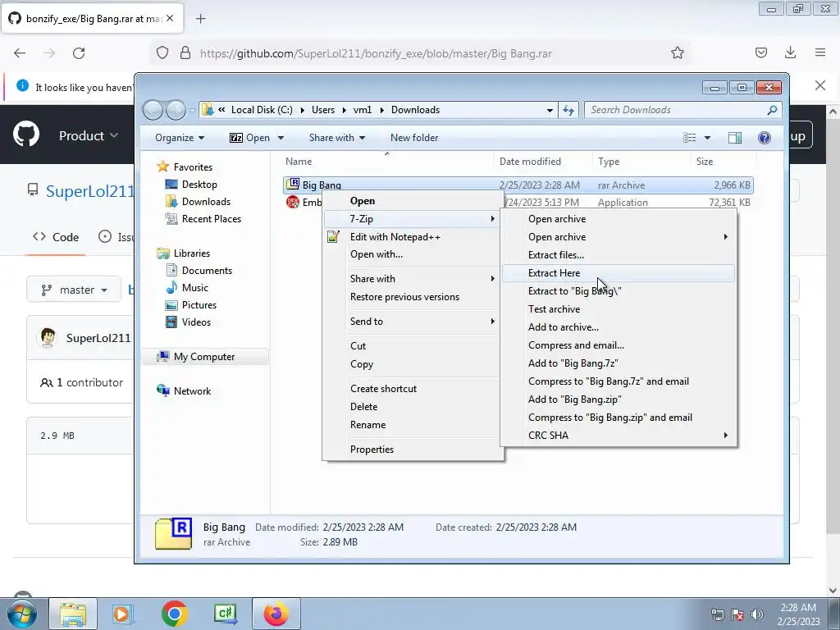Click the GitHub logo in Firefox
Image resolution: width=840 pixels, height=630 pixels.
(26, 134)
